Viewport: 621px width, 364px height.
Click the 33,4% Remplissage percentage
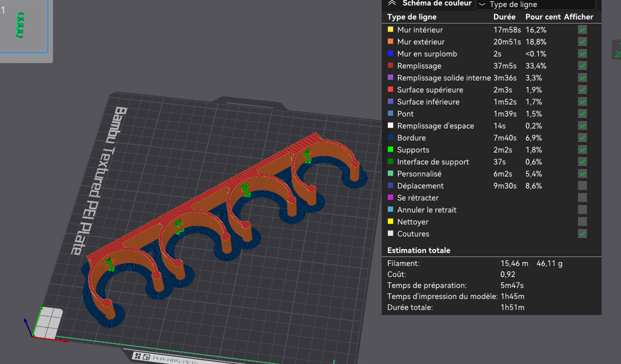(x=536, y=66)
